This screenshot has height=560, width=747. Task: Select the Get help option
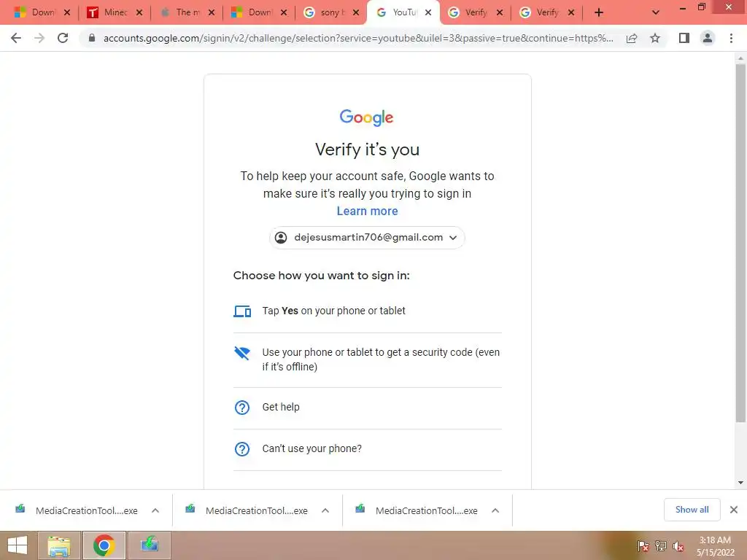click(368, 408)
